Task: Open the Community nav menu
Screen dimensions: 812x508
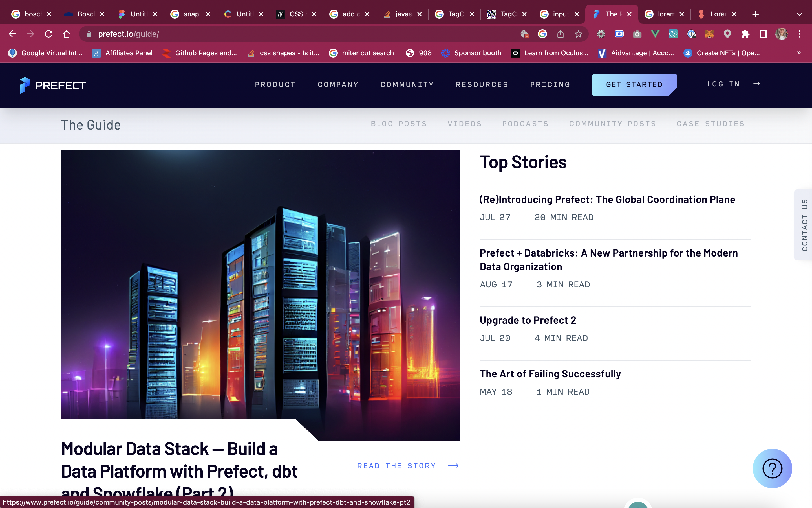Action: click(x=407, y=85)
